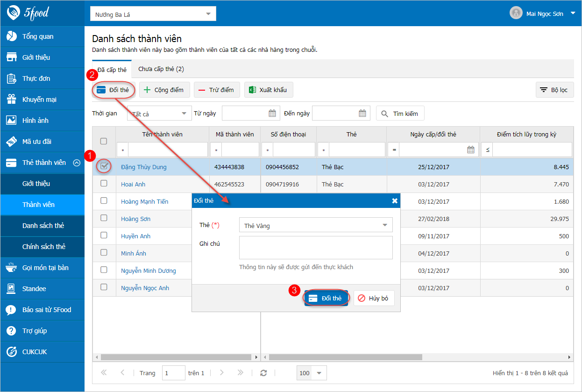Viewport: 582px width, 392px height.
Task: Switch to the Chưa cấp thẻ (2) tab
Action: pos(161,69)
